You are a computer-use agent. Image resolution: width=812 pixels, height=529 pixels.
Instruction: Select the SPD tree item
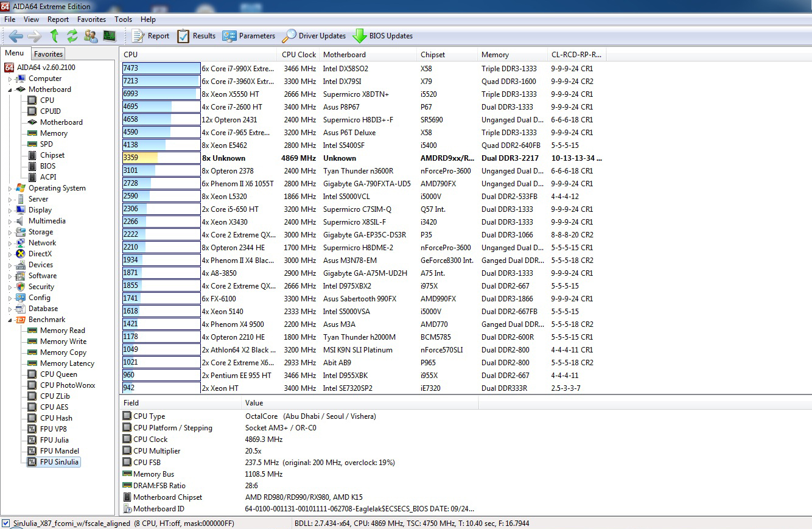click(x=46, y=144)
